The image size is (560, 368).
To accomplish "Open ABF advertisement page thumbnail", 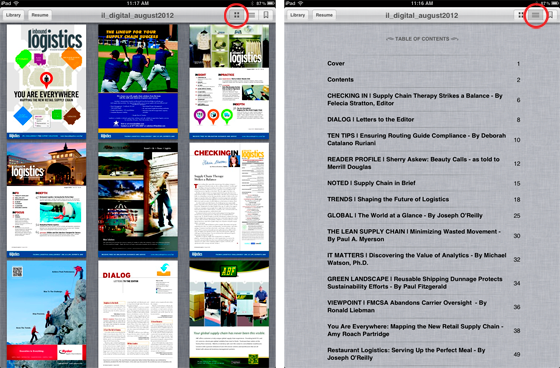I will (229, 314).
